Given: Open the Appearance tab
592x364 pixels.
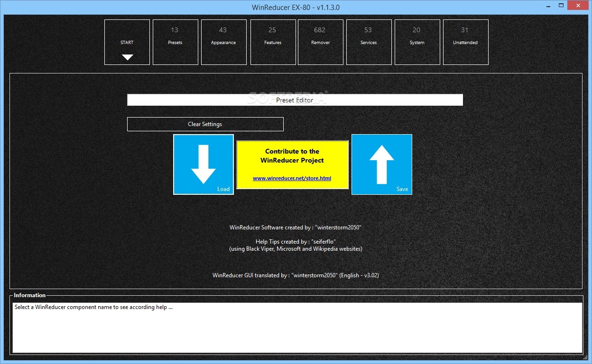Looking at the screenshot, I should (x=223, y=42).
